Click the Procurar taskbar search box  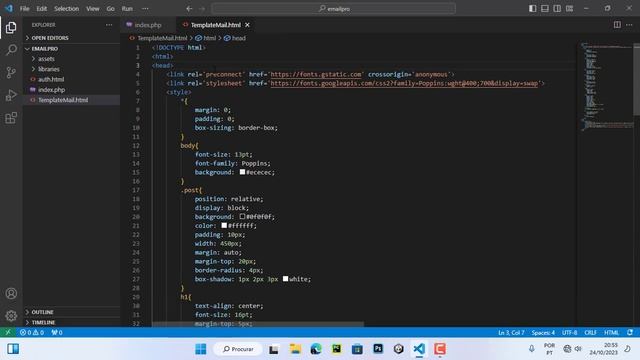238,349
